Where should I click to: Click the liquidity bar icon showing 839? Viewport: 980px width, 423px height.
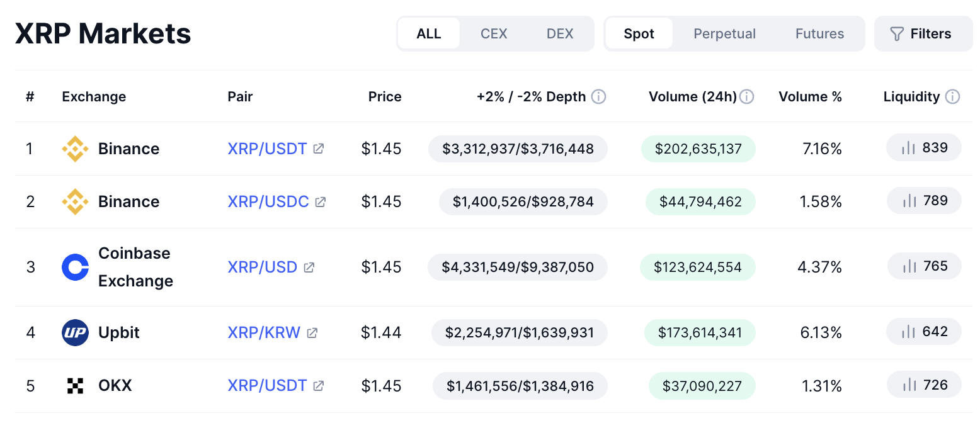909,147
